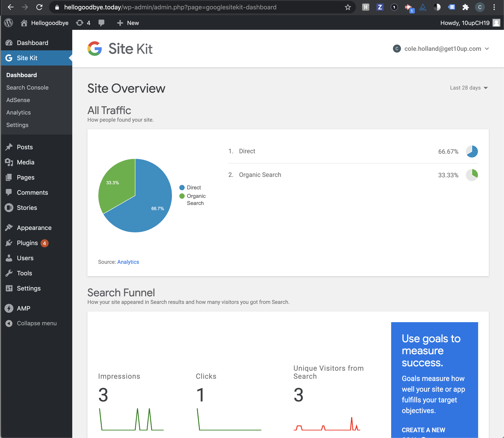Collapse the admin sidebar menu
504x438 pixels.
37,323
